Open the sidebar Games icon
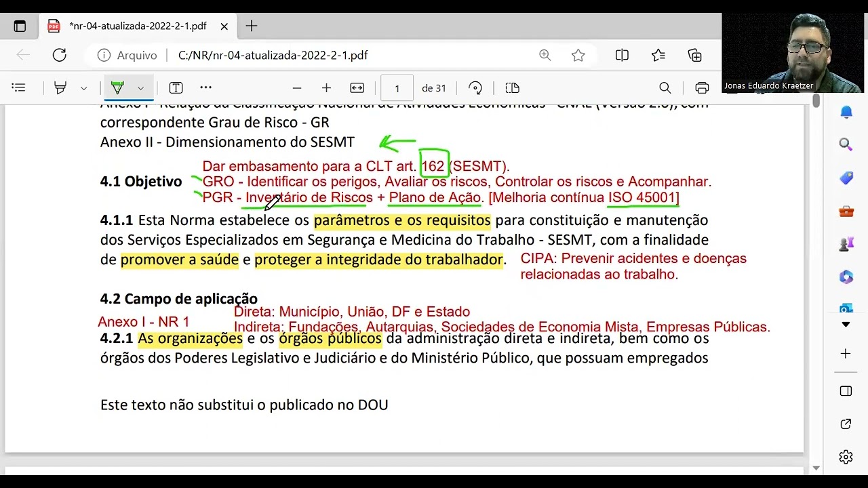The width and height of the screenshot is (868, 488). point(846,244)
